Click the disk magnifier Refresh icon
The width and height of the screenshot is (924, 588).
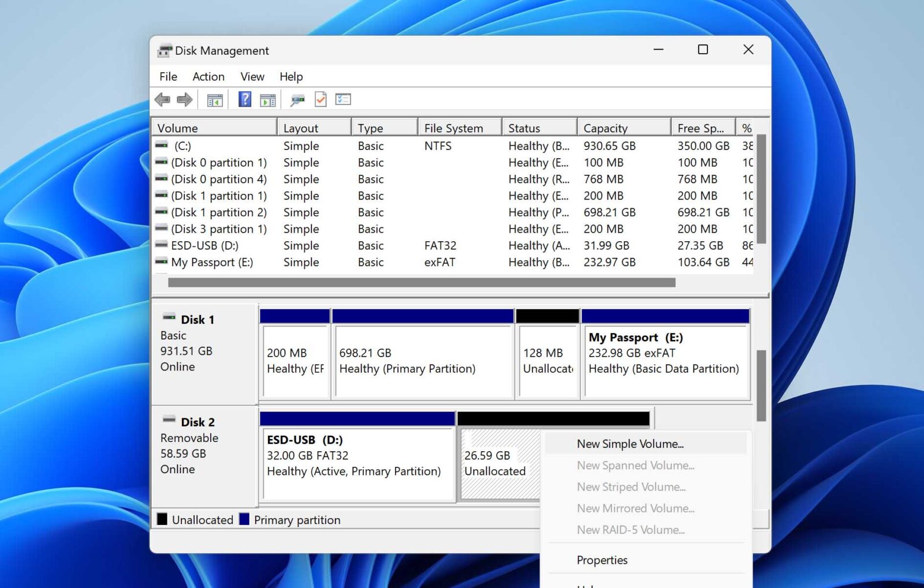pos(298,99)
